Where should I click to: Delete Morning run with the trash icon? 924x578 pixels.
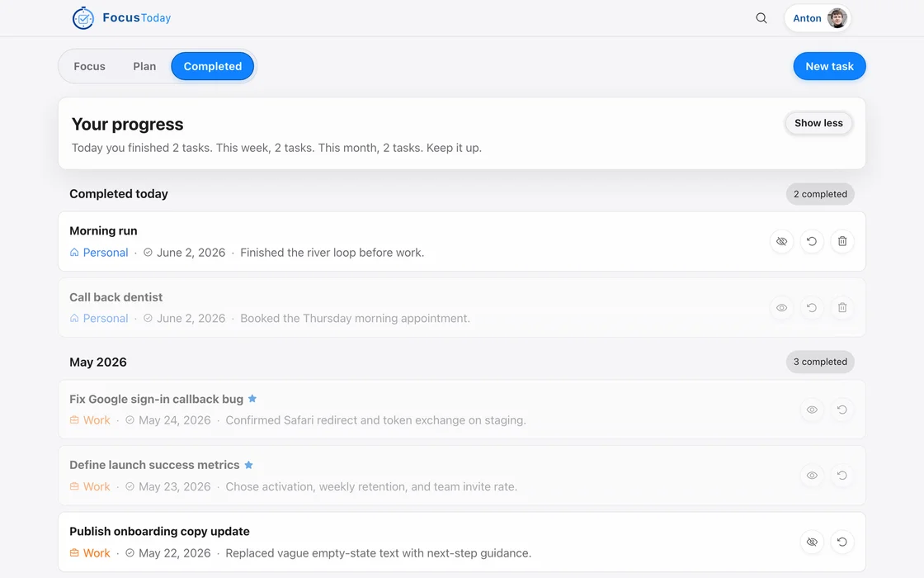pos(842,241)
